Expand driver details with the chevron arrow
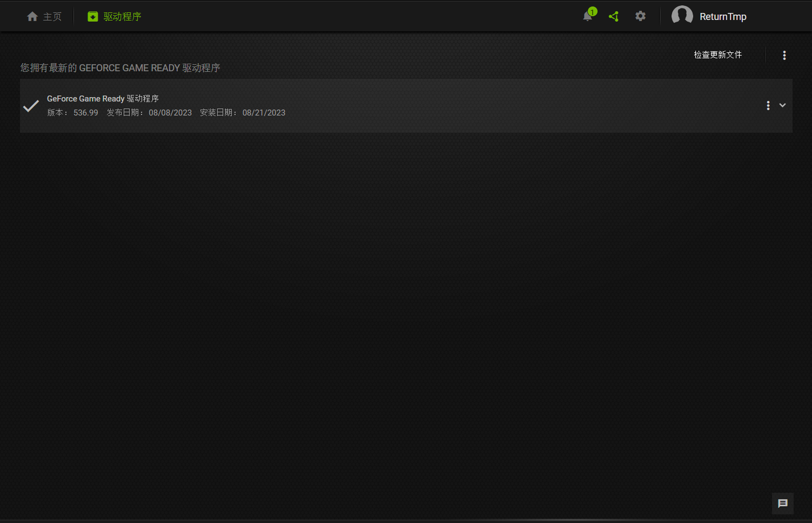812x523 pixels. pyautogui.click(x=783, y=105)
